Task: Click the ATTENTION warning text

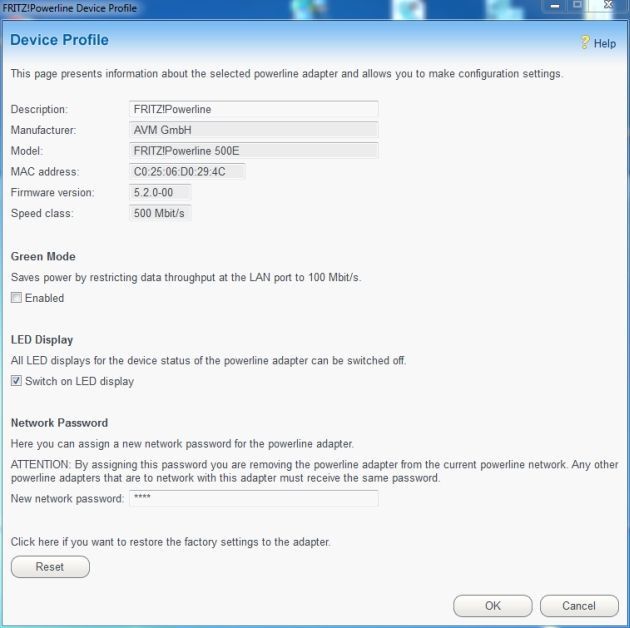Action: [x=315, y=471]
